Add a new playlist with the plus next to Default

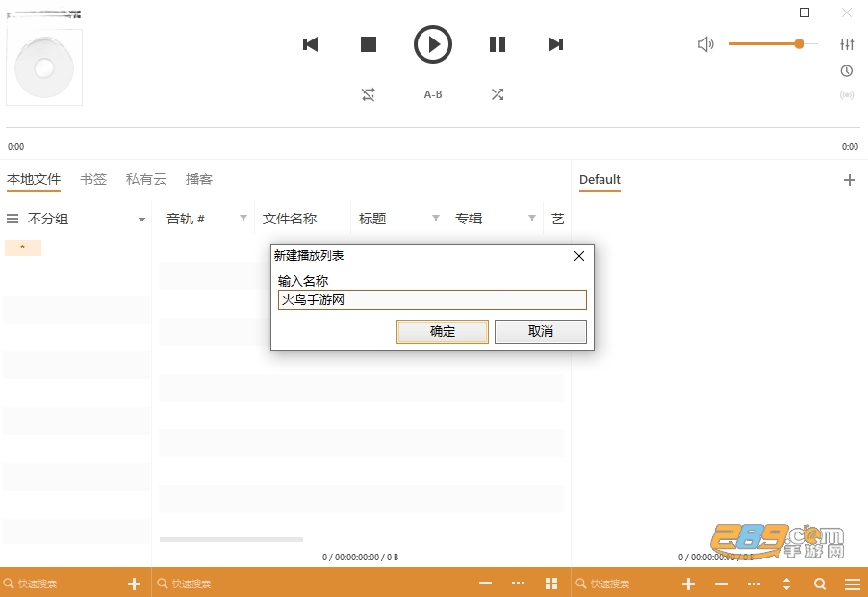click(849, 180)
